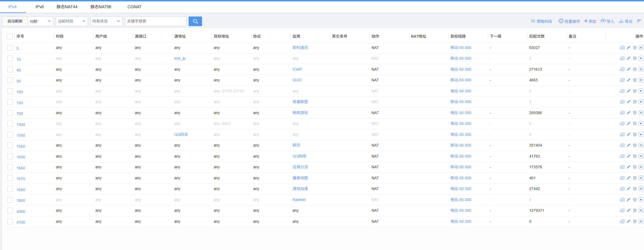644x250 pixels.
Task: Open the CGNAT tab
Action: [x=134, y=7]
